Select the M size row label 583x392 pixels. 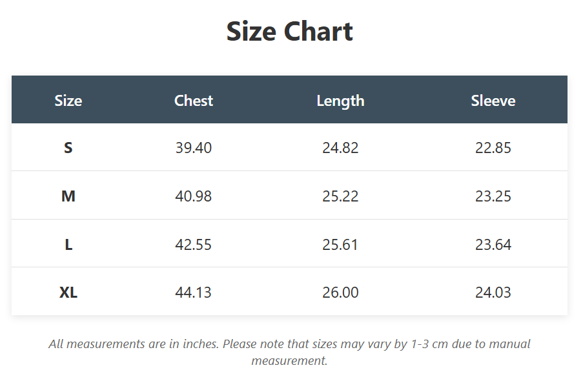68,196
